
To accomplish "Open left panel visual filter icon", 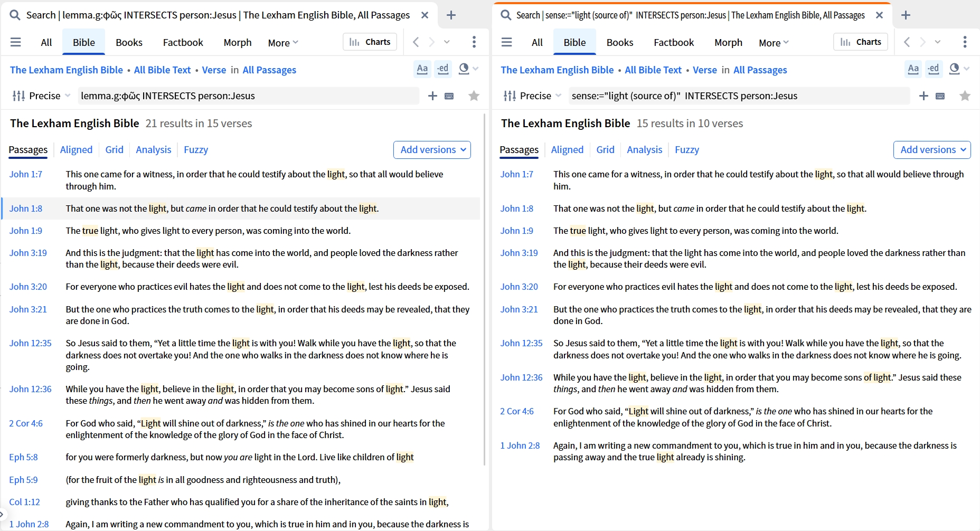I will click(464, 69).
